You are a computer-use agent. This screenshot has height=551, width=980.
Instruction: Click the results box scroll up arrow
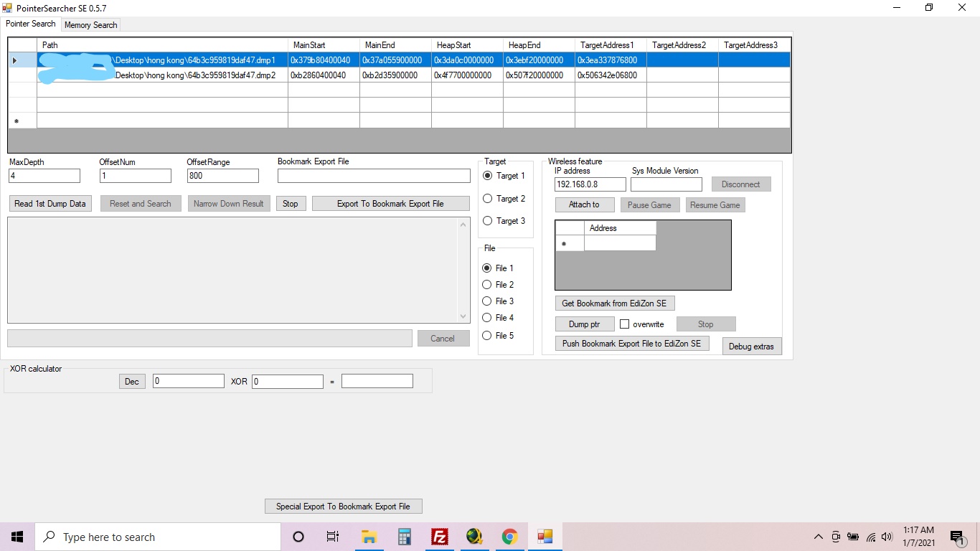pos(463,225)
